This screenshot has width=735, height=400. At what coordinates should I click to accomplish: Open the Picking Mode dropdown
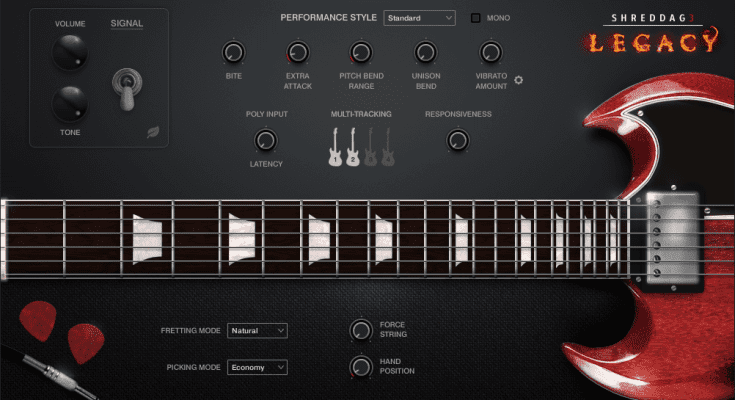[257, 367]
